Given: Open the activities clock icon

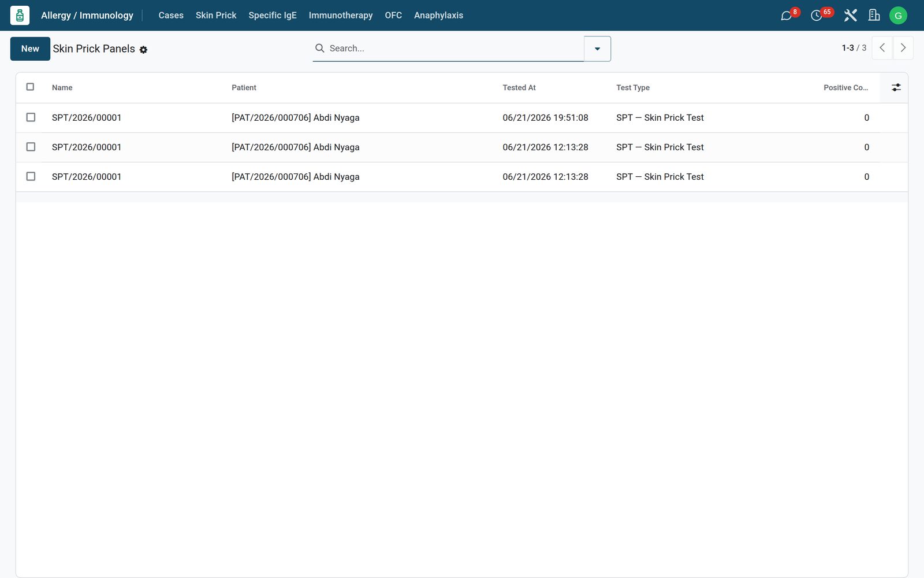Looking at the screenshot, I should click(x=816, y=16).
